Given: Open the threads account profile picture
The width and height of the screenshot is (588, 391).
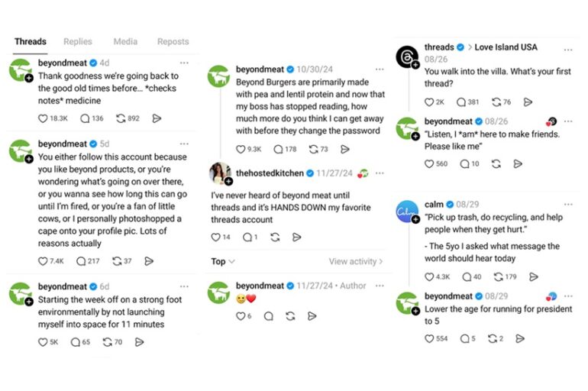Looking at the screenshot, I should pyautogui.click(x=406, y=57).
